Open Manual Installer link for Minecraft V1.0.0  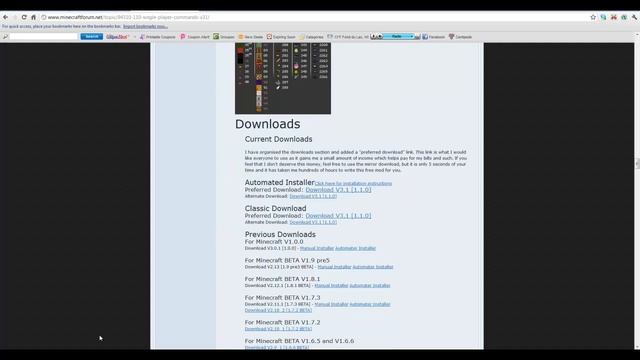(x=317, y=248)
